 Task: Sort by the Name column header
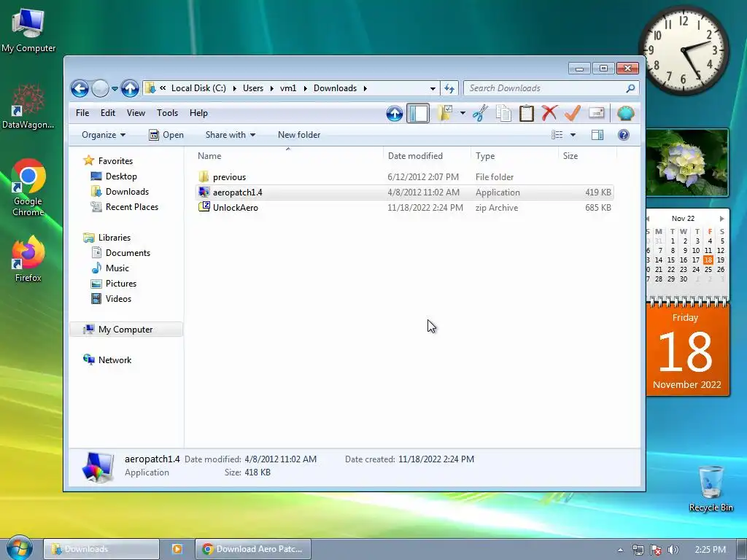click(x=288, y=156)
